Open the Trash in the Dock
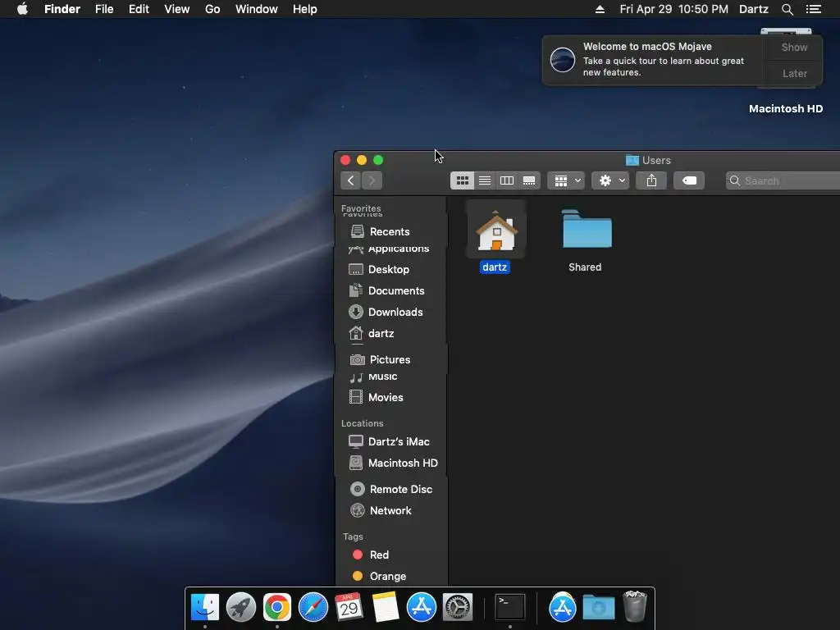Viewport: 840px width, 630px height. 635,606
